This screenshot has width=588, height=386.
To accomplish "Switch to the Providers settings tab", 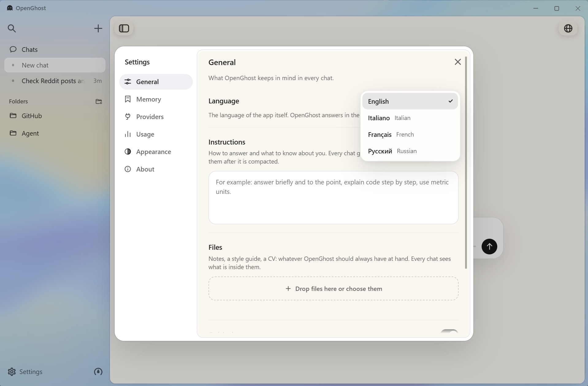I will [156, 117].
